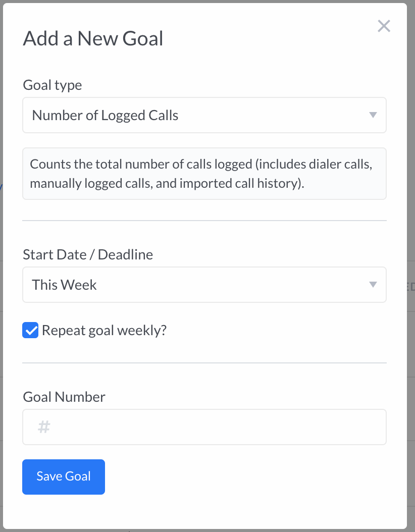The width and height of the screenshot is (415, 532).
Task: Select the 'This Week' value text
Action: point(64,285)
